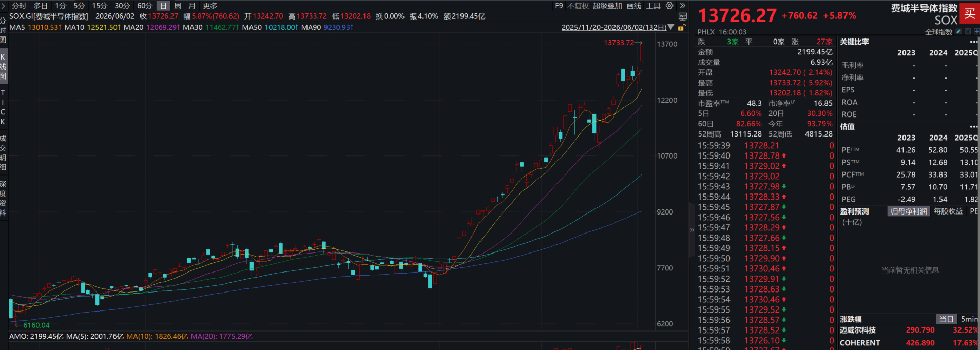Screen dimensions: 980x350
Task: Open the 画线 drawing tools
Action: [634, 6]
